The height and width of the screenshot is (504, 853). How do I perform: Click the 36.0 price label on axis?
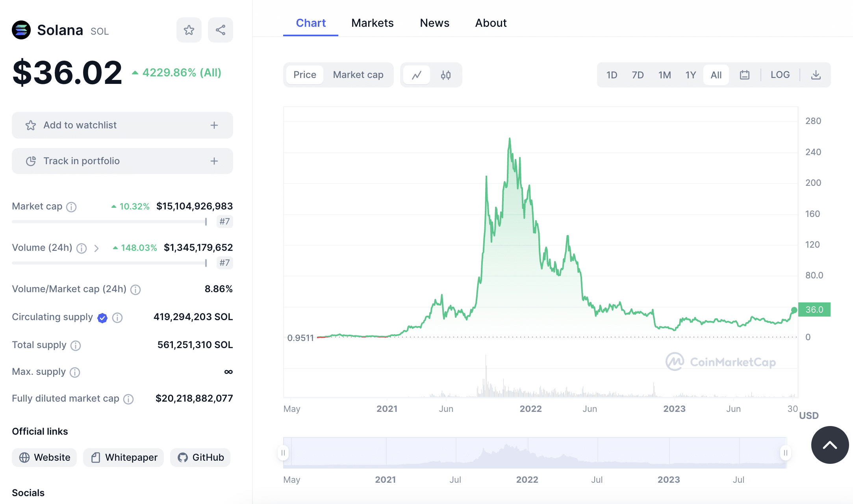(814, 309)
